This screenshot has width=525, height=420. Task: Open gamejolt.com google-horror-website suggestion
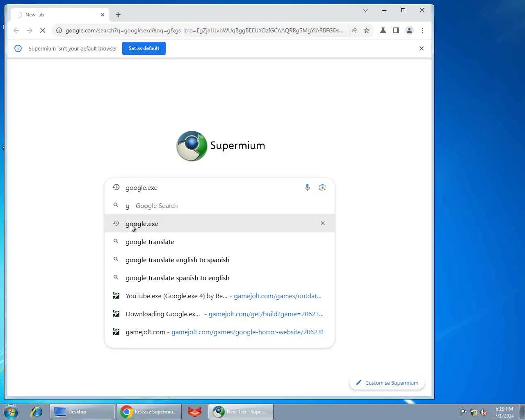(220, 332)
